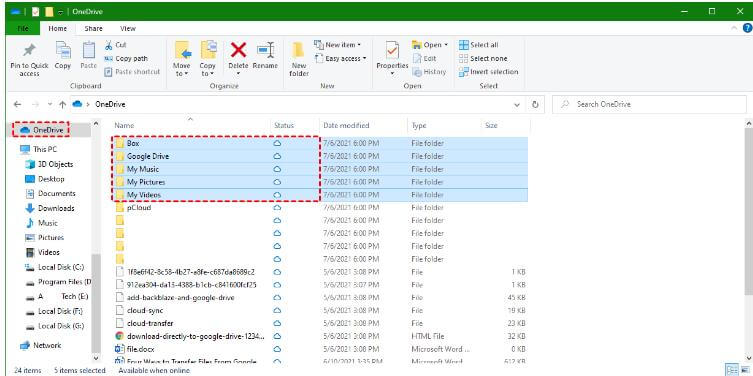The width and height of the screenshot is (753, 376).
Task: Open the Help question mark icon
Action: tap(747, 28)
